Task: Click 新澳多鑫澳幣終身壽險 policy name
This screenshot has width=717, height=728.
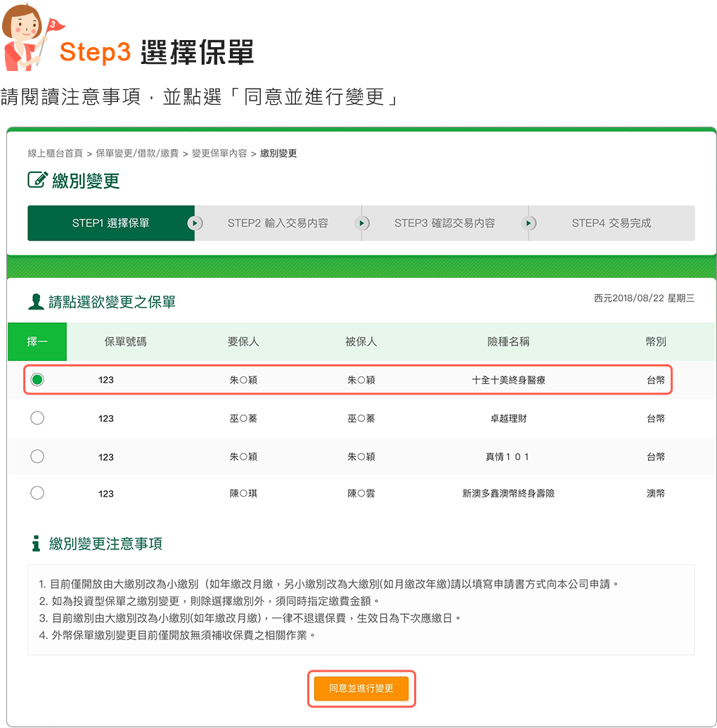Action: [x=509, y=494]
